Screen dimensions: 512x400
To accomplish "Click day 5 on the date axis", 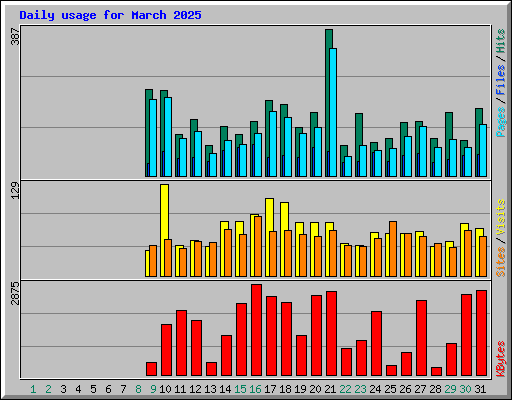I will [x=93, y=389].
